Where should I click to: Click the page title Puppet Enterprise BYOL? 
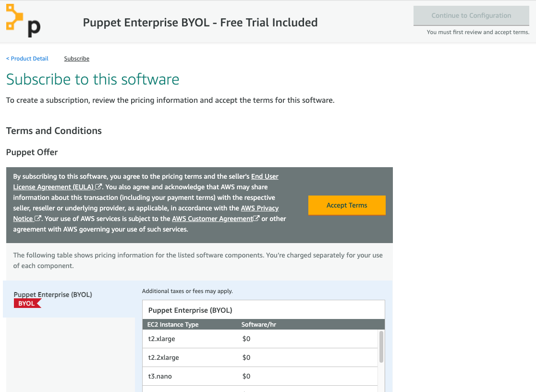tap(200, 23)
